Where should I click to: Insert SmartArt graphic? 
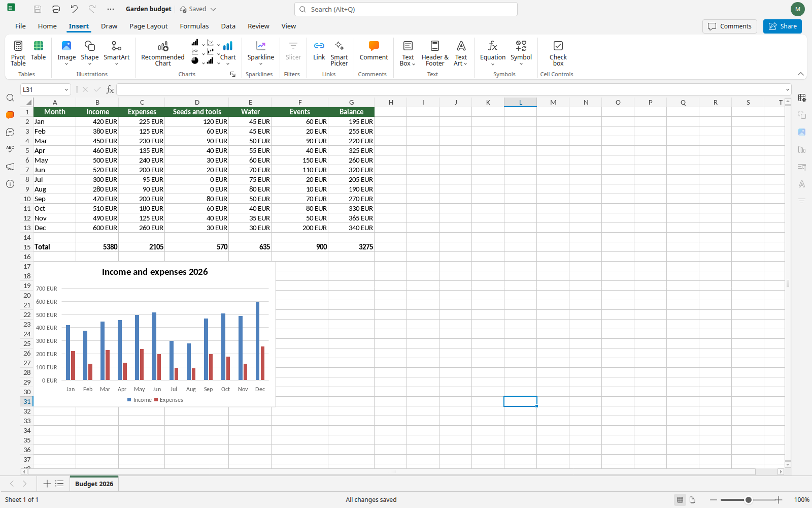(x=117, y=53)
